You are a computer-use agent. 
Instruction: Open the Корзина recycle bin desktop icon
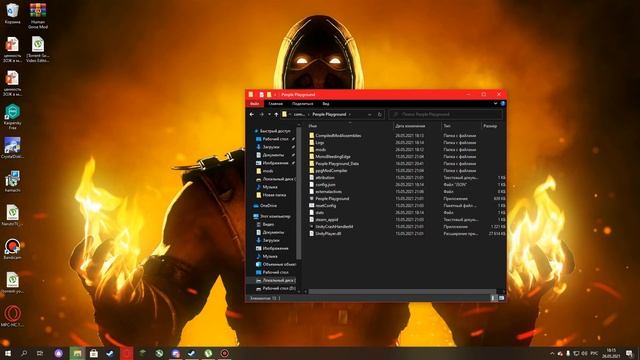click(x=12, y=13)
